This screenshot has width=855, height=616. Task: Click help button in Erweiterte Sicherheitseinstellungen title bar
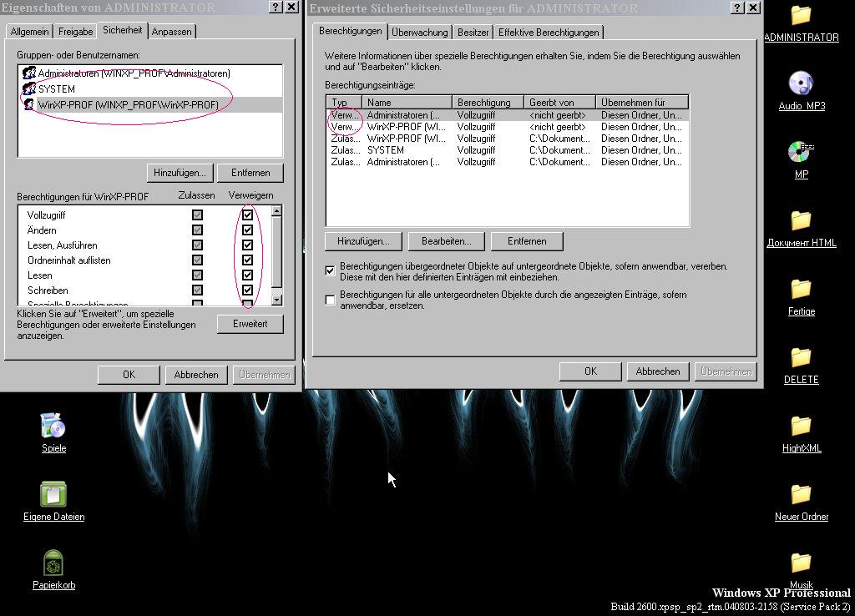737,8
